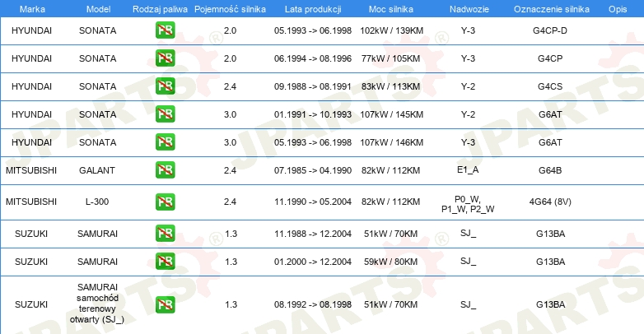The height and width of the screenshot is (334, 644).
Task: Click fuel icon in 59kW Samurai row
Action: coord(165,262)
